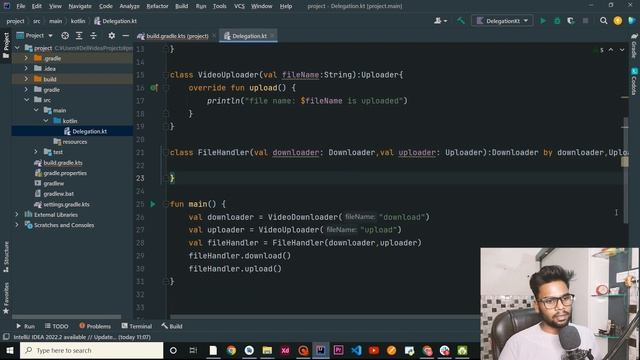Open Visual Studio Code from taskbar

point(356,351)
